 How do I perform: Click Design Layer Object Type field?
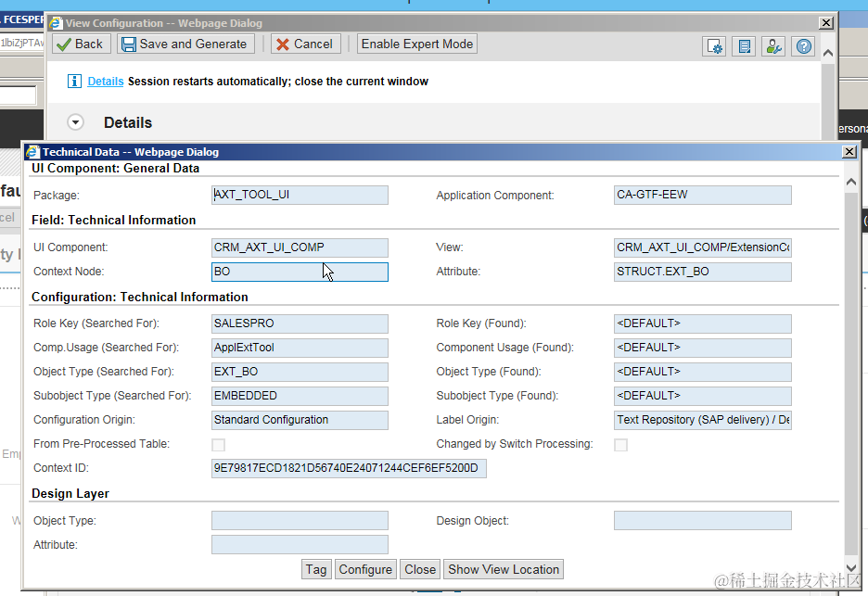300,521
